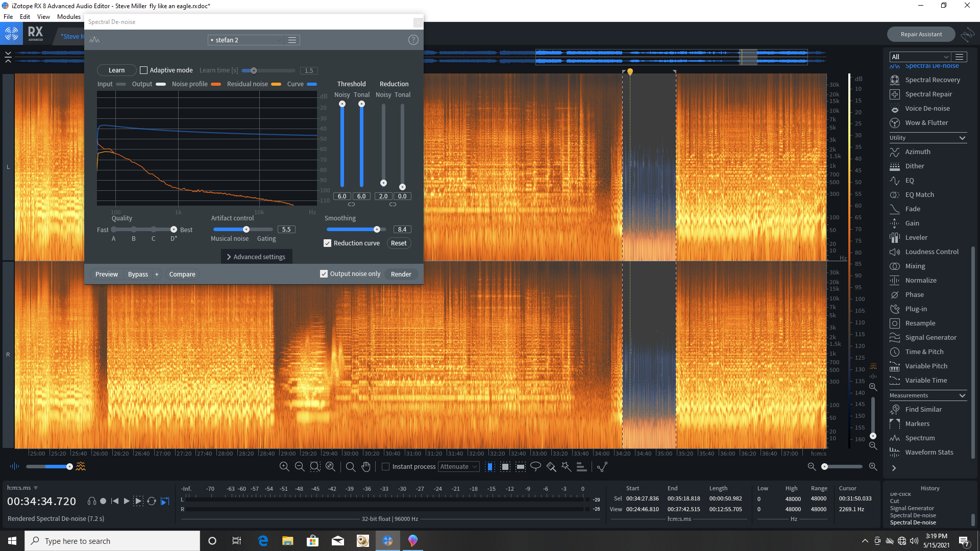This screenshot has height=551, width=980.
Task: Open the Spectral De-noise help icon
Action: [x=413, y=40]
